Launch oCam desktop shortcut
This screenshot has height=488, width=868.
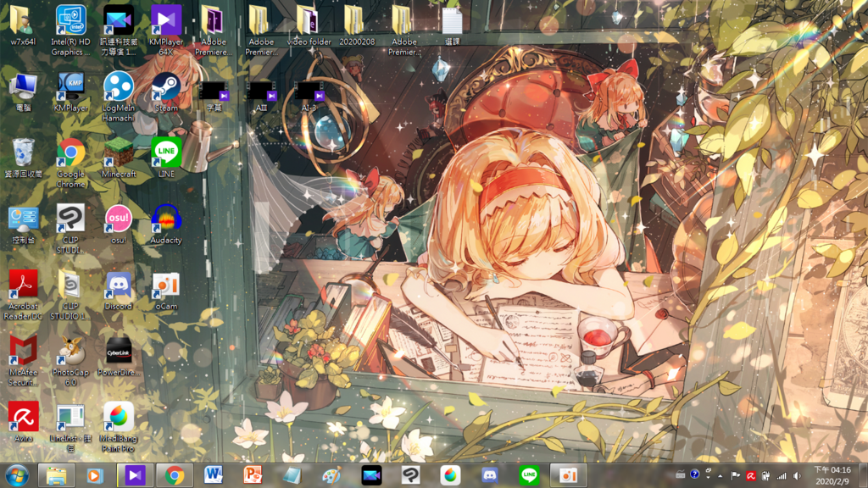(166, 291)
